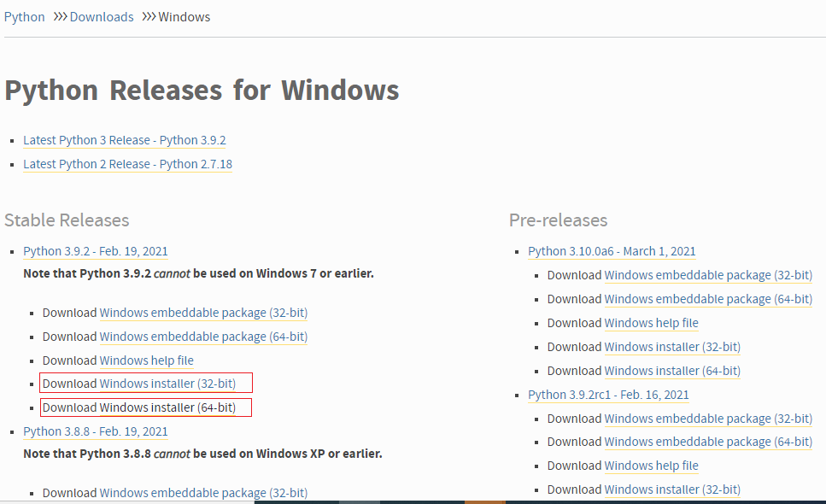Image resolution: width=826 pixels, height=504 pixels.
Task: Download 3.9.2rc1 Windows embeddable package 64-bit
Action: pyautogui.click(x=707, y=441)
